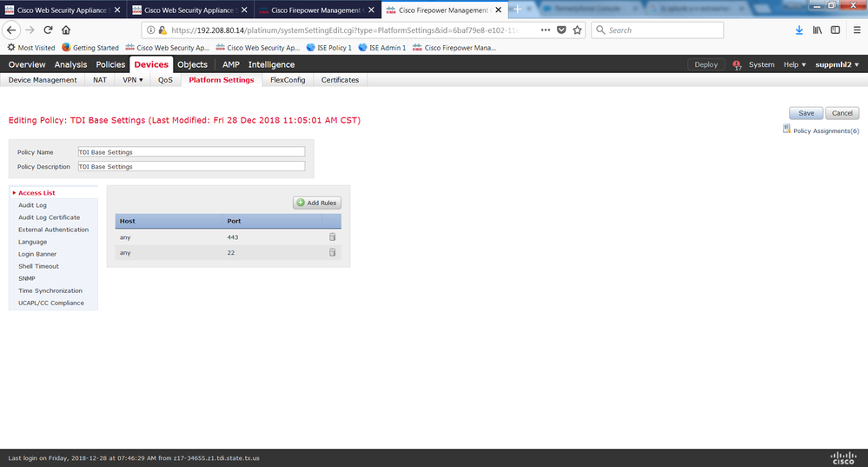Toggle the browser sidebar icon
Screen dimensions: 868x467
coord(835,30)
